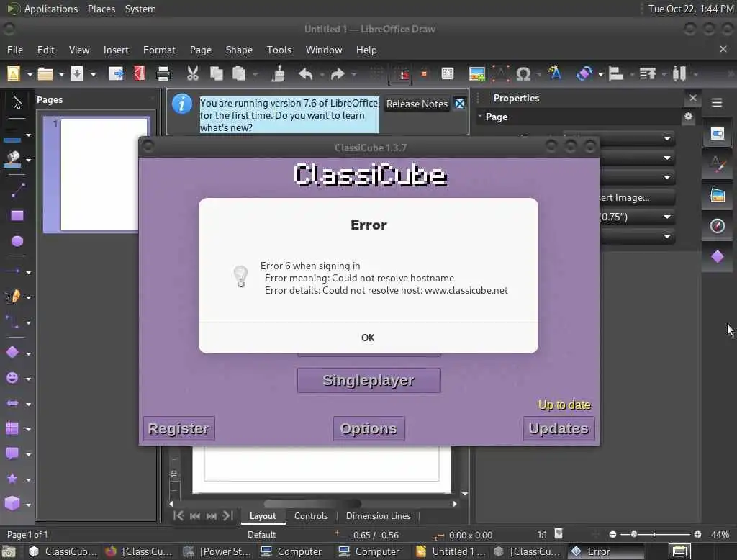Open dropdown arrow next to Open folder icon
The width and height of the screenshot is (737, 560).
(61, 74)
